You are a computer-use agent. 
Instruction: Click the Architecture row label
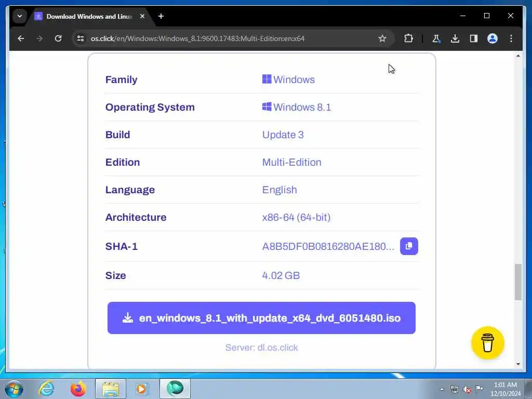(x=136, y=217)
